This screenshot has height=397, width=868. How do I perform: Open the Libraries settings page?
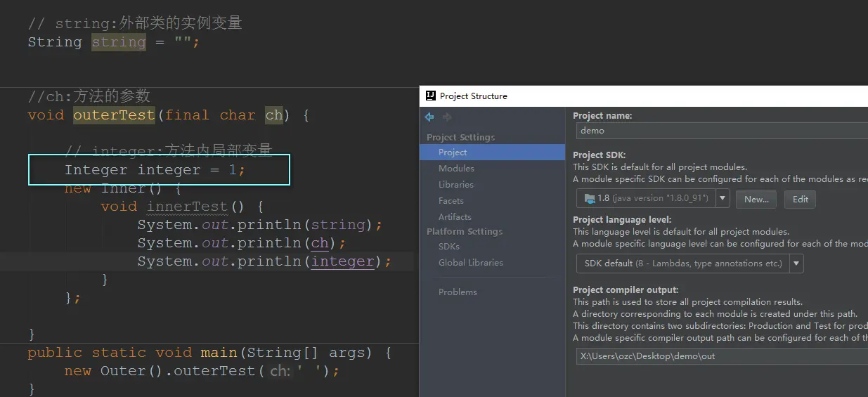pos(455,185)
